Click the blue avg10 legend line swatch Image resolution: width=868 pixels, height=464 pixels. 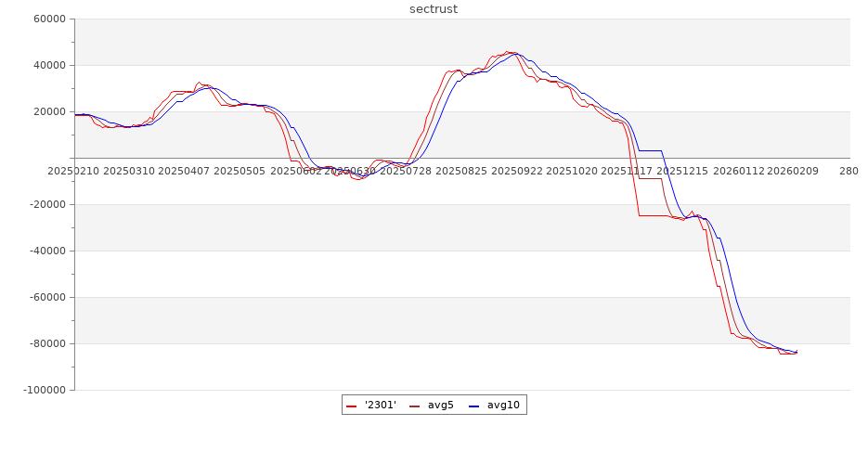coord(473,406)
